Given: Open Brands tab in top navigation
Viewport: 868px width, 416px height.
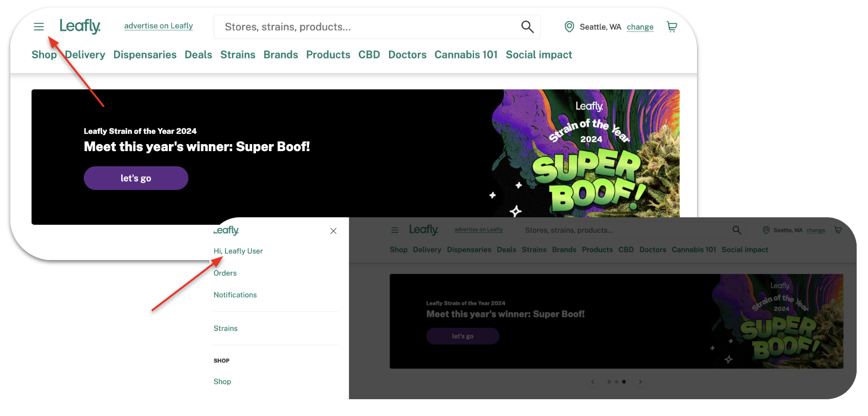Looking at the screenshot, I should click(x=281, y=55).
